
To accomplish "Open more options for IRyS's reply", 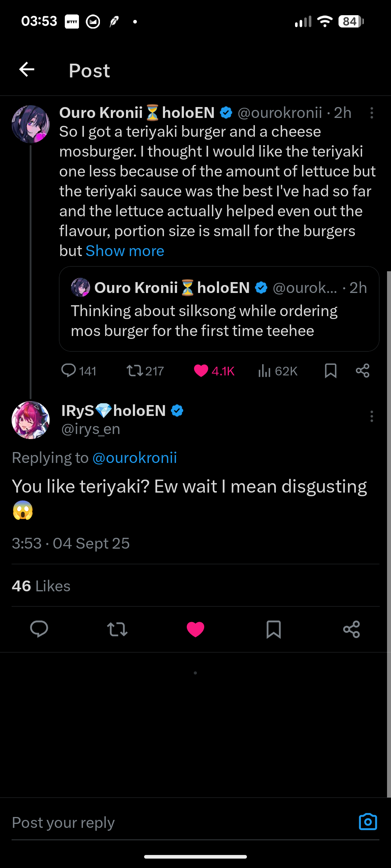I will (371, 416).
